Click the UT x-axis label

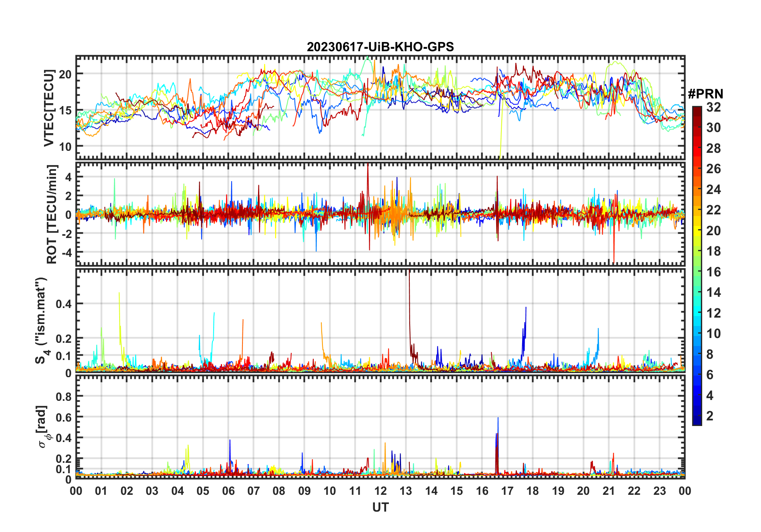click(x=380, y=507)
